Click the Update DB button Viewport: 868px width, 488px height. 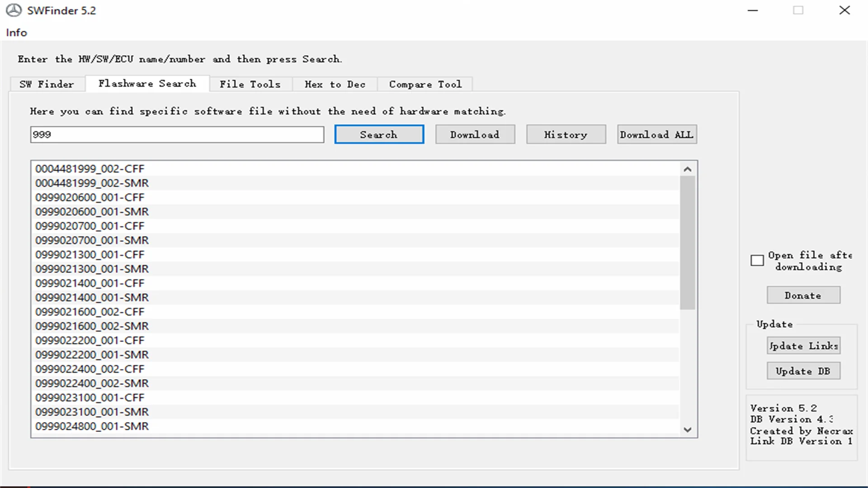tap(803, 371)
